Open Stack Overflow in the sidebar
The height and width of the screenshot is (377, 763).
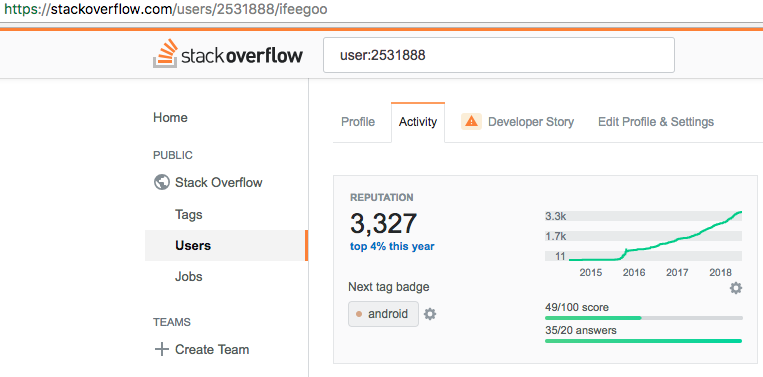(218, 182)
